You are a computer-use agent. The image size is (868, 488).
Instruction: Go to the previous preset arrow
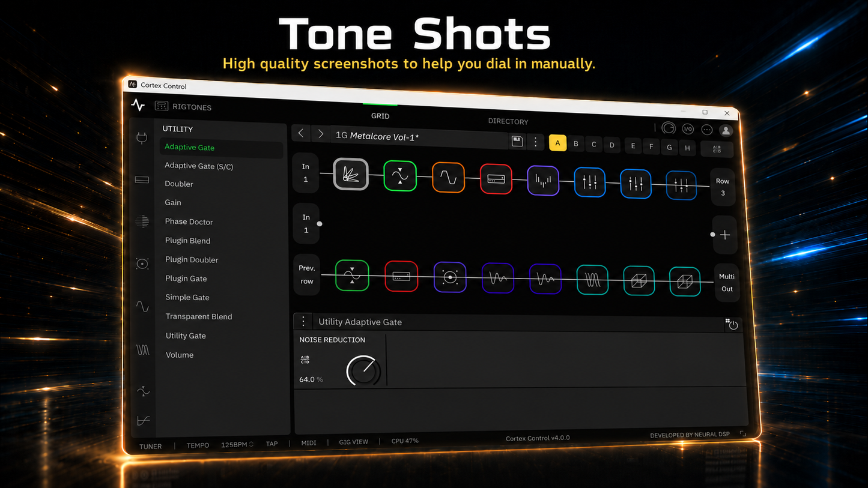pos(301,133)
